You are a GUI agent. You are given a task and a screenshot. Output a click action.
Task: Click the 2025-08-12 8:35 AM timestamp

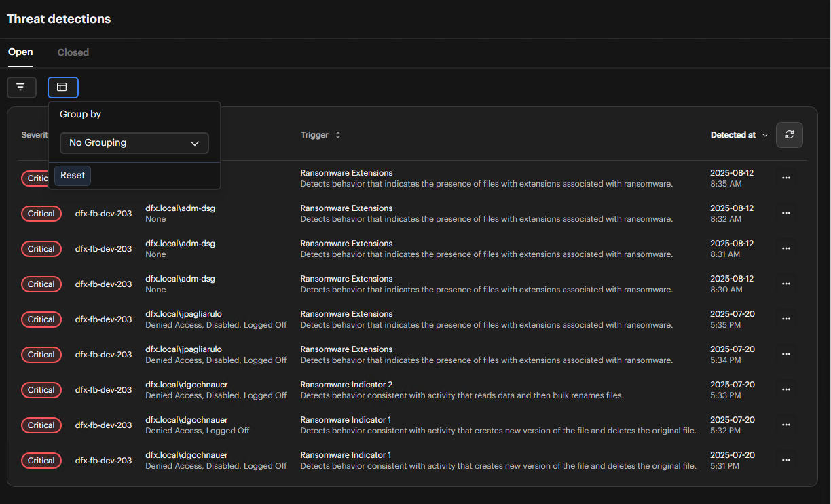pyautogui.click(x=732, y=178)
